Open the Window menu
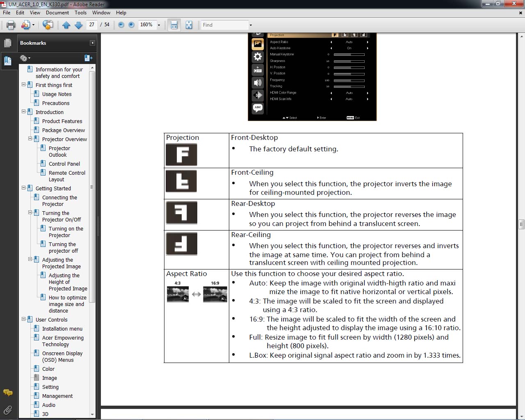Viewport: 525px width, 420px height. click(101, 13)
